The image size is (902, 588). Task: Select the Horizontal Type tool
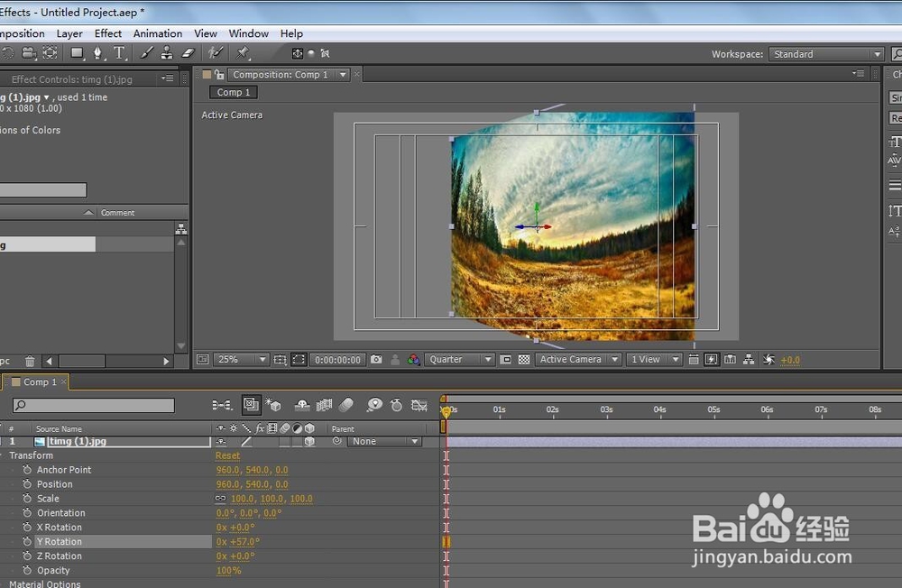[119, 53]
